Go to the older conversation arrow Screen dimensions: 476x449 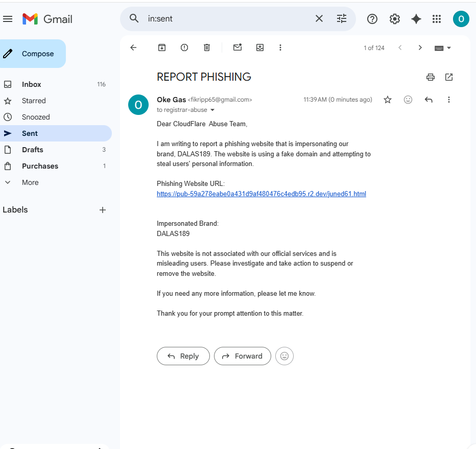coord(420,48)
